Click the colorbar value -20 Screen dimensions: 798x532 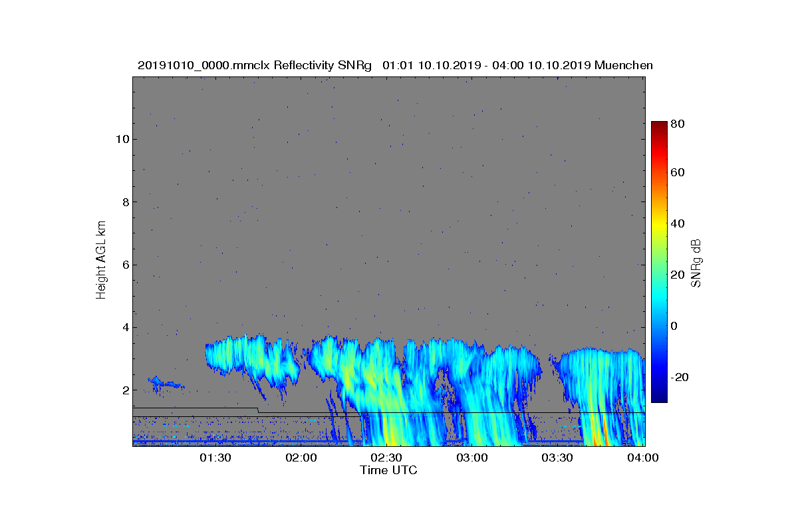click(x=680, y=377)
